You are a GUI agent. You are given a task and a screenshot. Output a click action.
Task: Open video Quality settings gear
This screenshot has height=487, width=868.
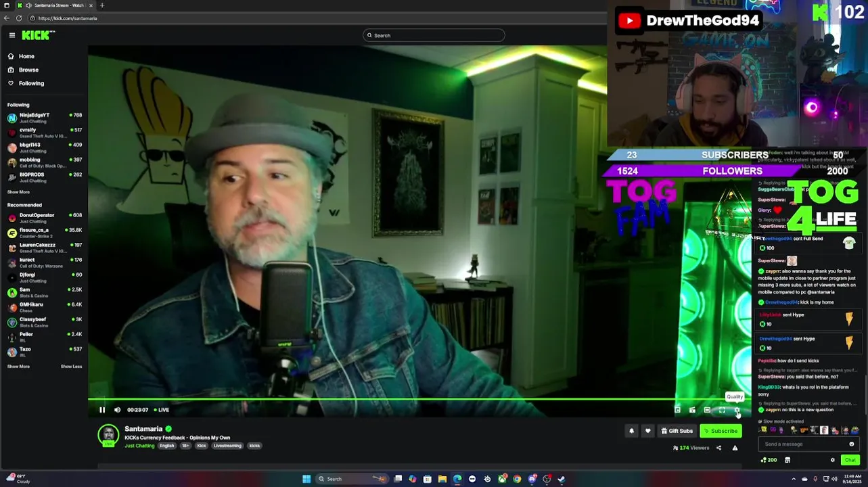tap(737, 410)
